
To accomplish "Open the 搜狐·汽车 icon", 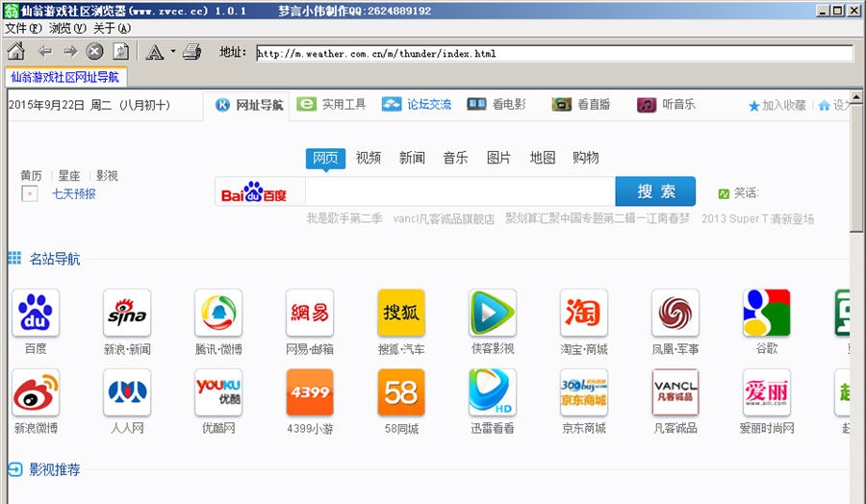I will click(401, 313).
